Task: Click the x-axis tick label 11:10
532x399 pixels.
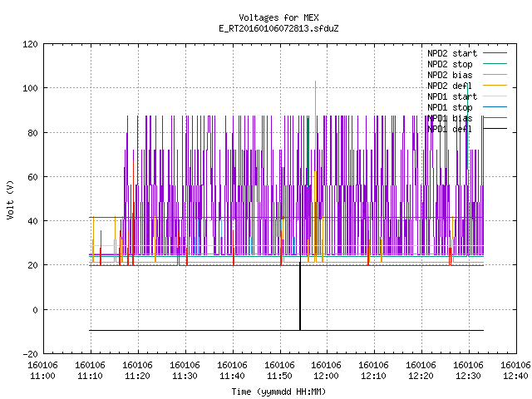Action: pyautogui.click(x=90, y=376)
